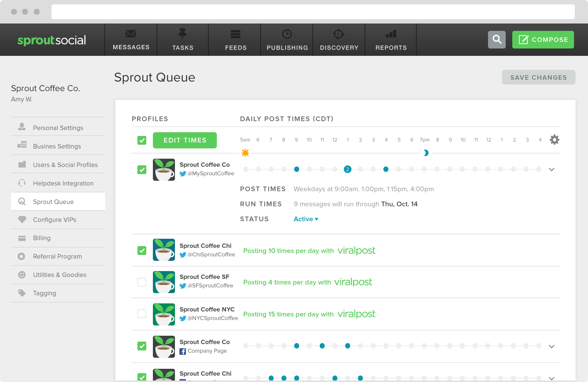Click the Busines Settings building icon

tap(22, 145)
